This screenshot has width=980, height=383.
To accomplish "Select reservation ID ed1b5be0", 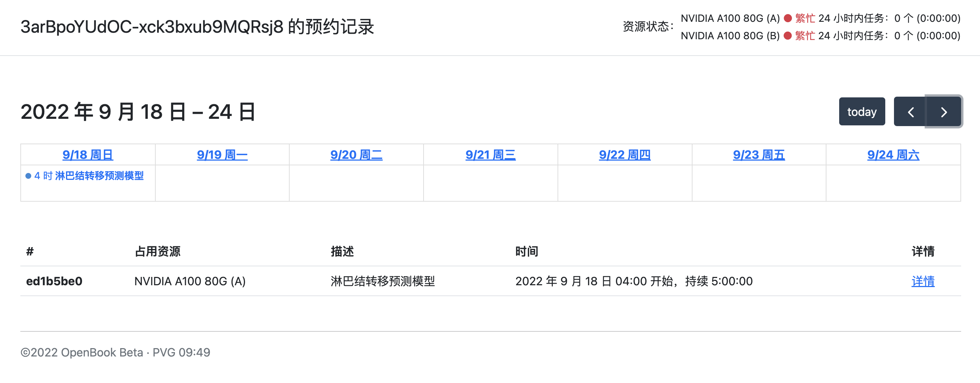I will (x=54, y=281).
